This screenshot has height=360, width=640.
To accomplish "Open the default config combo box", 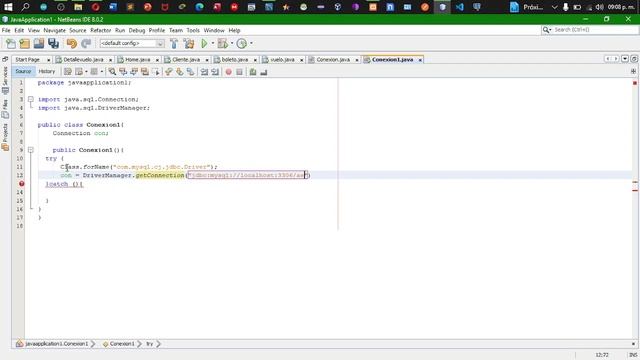I will 132,43.
